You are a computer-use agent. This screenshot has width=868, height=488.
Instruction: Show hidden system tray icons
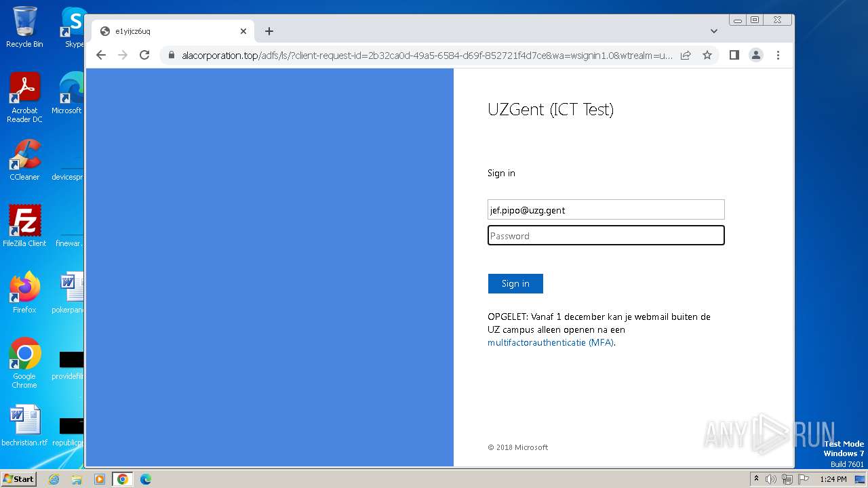tap(756, 479)
